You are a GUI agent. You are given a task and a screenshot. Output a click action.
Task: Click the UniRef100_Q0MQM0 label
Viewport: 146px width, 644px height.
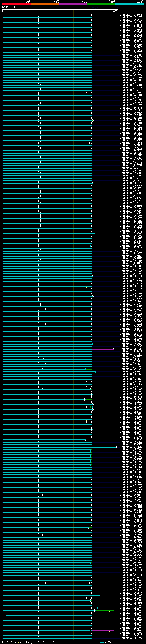[x=131, y=170]
